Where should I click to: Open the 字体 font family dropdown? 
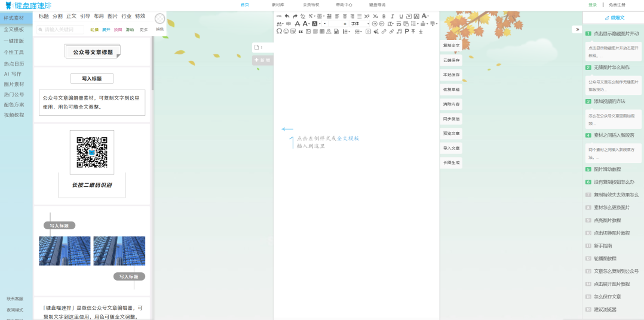click(360, 24)
